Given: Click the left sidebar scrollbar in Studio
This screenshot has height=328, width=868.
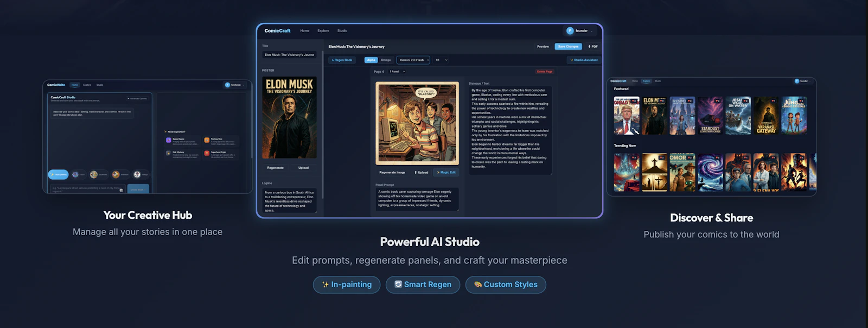Looking at the screenshot, I should (323, 125).
